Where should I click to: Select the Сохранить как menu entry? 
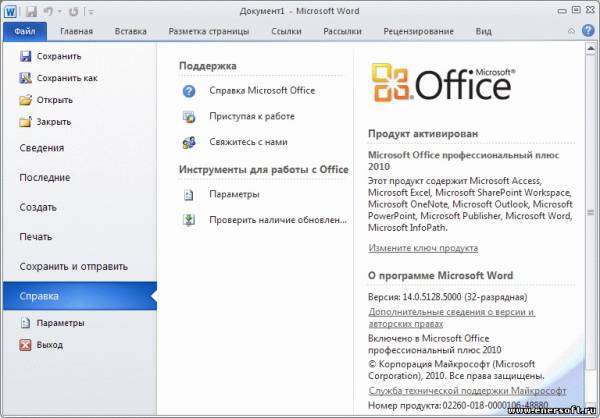[x=58, y=78]
